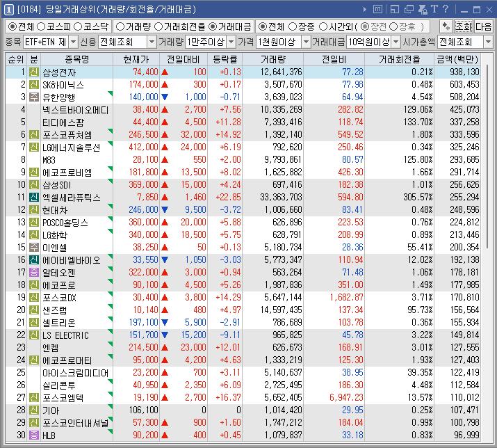Viewport: 497px width, 448px height.
Task: Click the small play arrow in the title bar
Action: coord(365,10)
